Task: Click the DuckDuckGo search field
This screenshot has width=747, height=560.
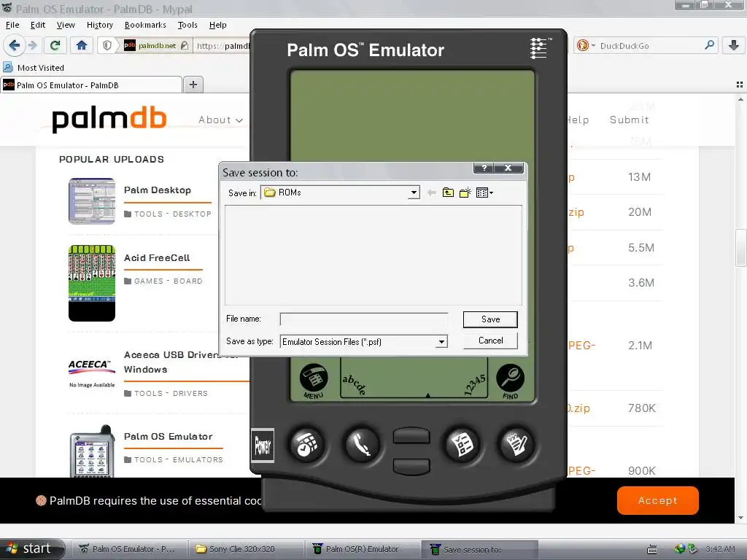Action: coord(648,46)
